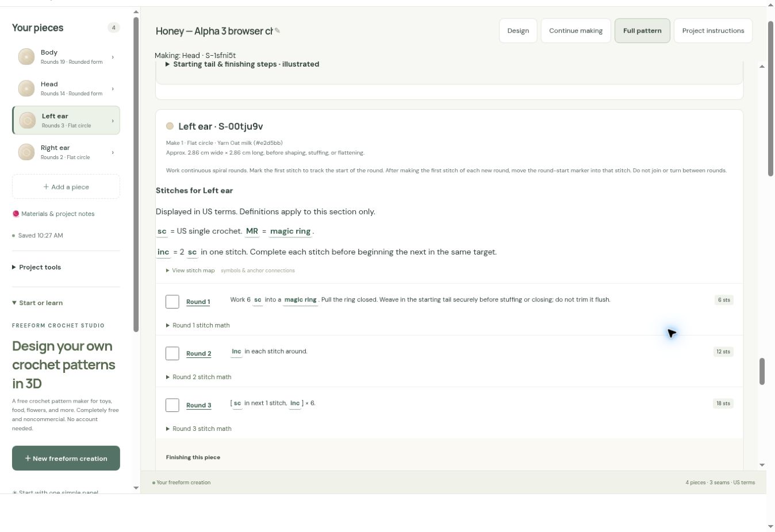This screenshot has width=775, height=532.
Task: Switch to the Design tab
Action: coord(518,30)
